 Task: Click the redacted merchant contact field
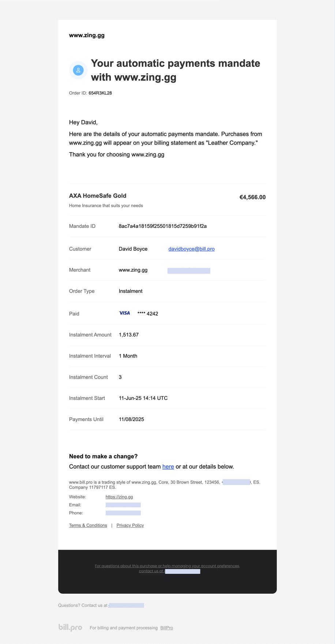tap(189, 271)
